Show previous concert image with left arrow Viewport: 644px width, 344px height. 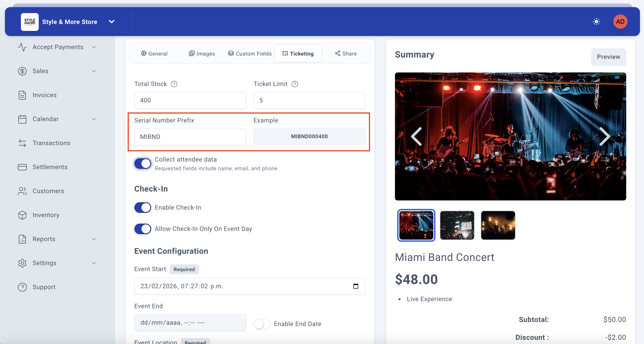(x=417, y=136)
